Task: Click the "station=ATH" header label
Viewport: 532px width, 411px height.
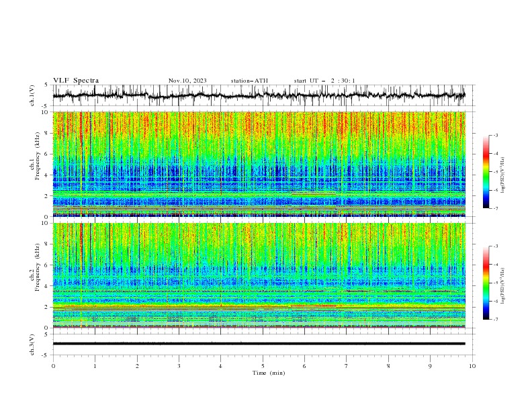Action: point(249,81)
